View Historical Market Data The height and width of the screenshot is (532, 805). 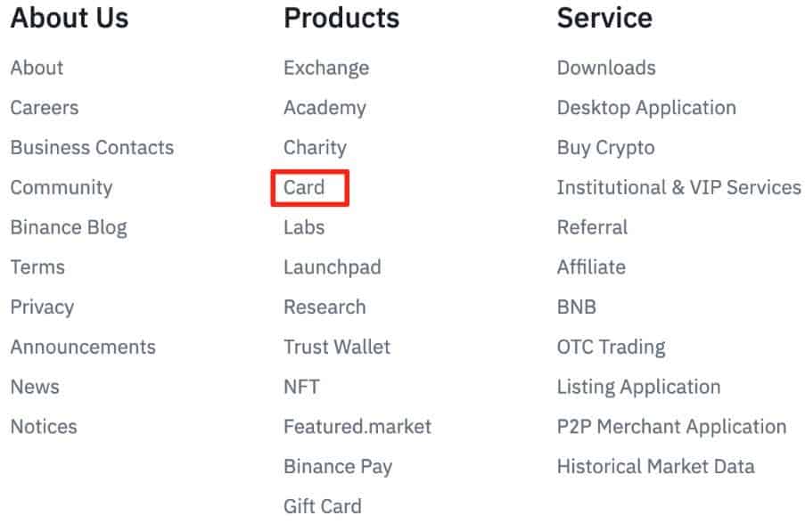pyautogui.click(x=655, y=466)
